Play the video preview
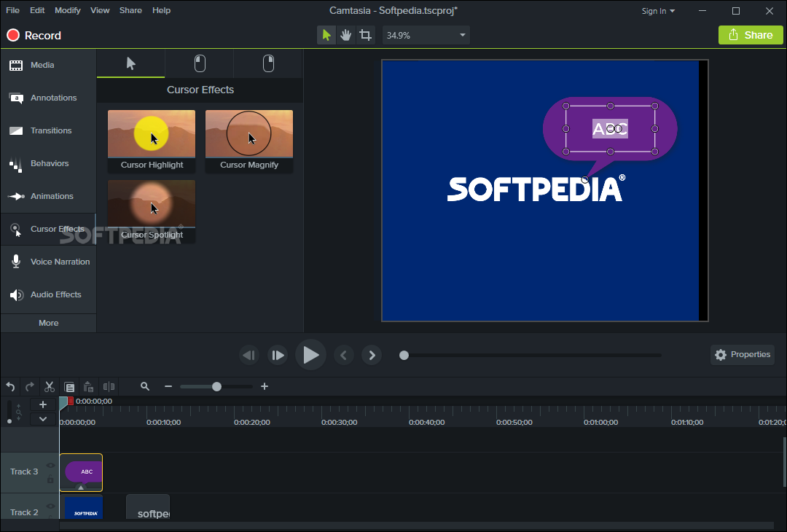 pyautogui.click(x=310, y=356)
